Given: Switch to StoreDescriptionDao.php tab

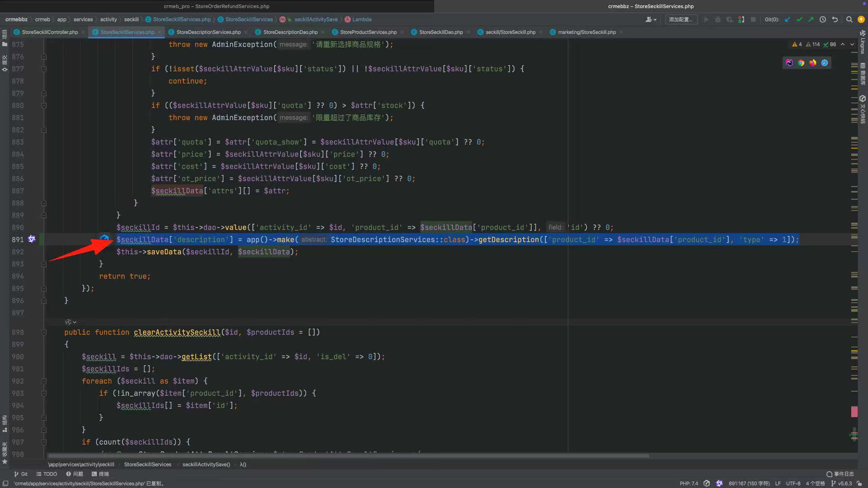Looking at the screenshot, I should click(290, 32).
